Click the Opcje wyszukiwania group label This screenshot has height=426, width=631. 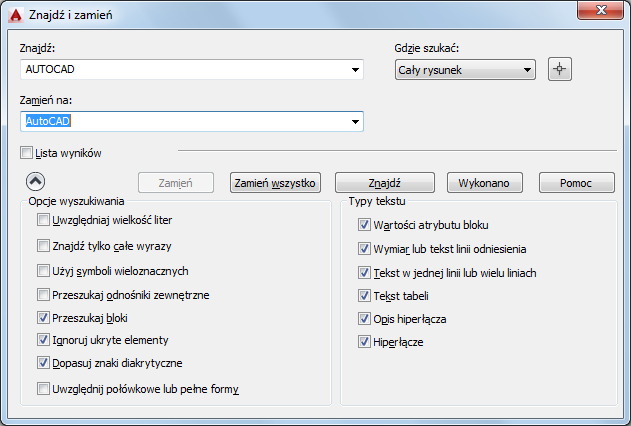click(76, 201)
